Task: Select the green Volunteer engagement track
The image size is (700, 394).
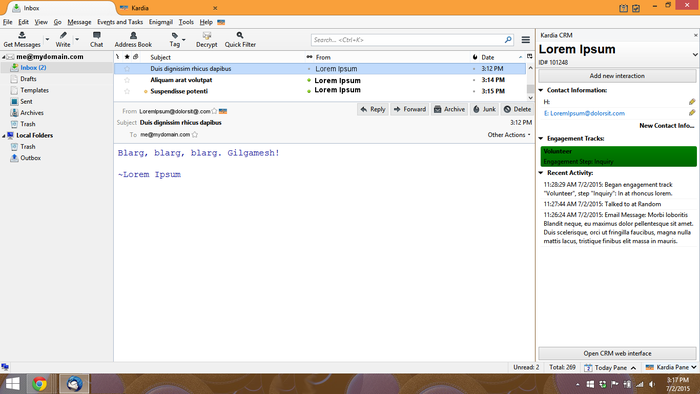Action: [x=618, y=156]
